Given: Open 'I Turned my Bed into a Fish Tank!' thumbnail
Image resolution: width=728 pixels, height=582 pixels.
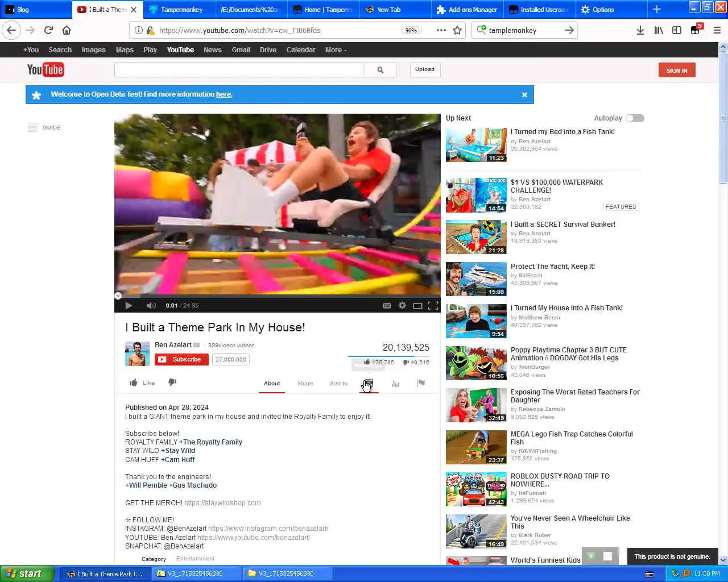Looking at the screenshot, I should (476, 145).
